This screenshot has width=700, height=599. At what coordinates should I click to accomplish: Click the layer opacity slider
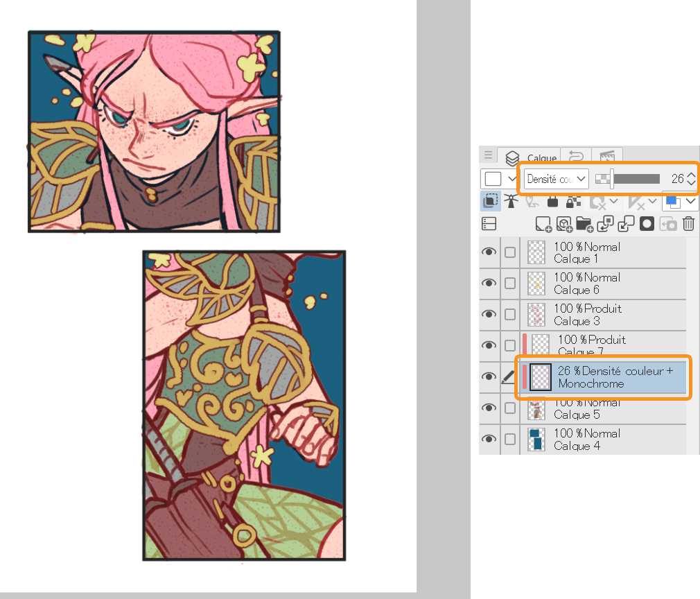634,179
